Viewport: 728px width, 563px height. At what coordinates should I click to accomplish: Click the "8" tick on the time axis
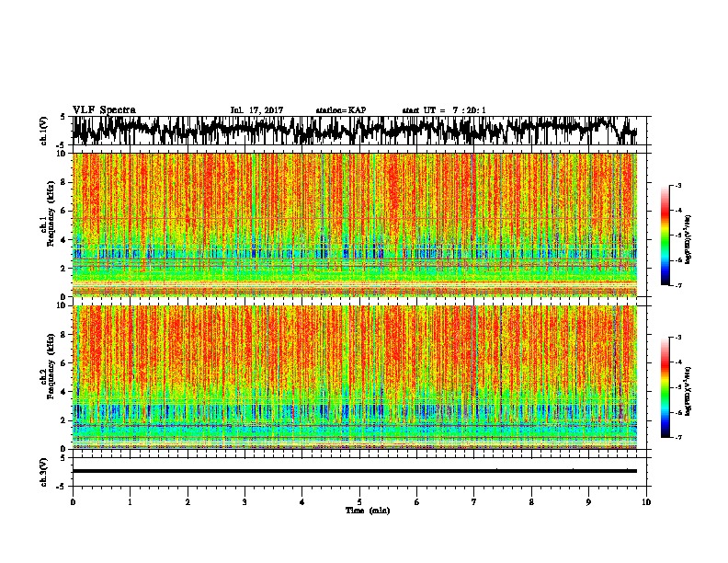coord(531,502)
